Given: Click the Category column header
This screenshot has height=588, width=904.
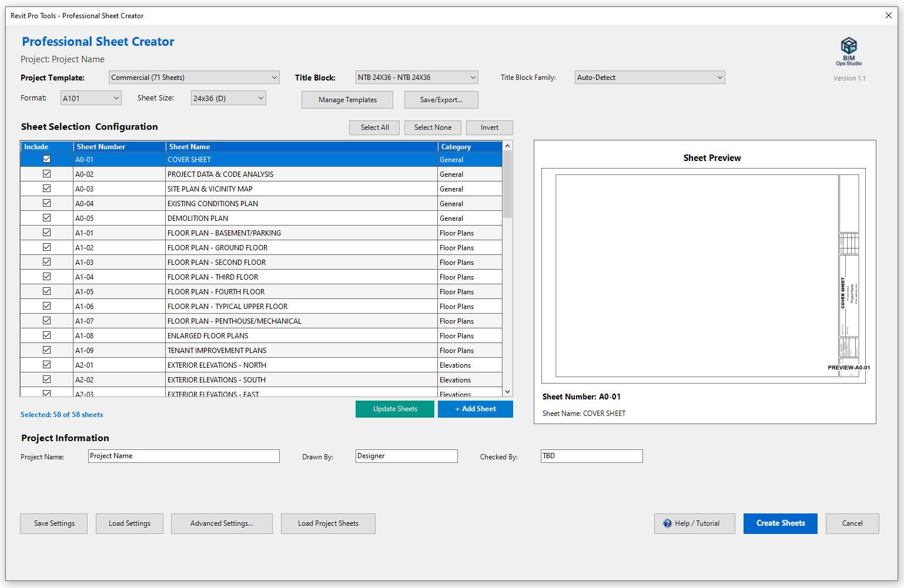Looking at the screenshot, I should tap(469, 147).
